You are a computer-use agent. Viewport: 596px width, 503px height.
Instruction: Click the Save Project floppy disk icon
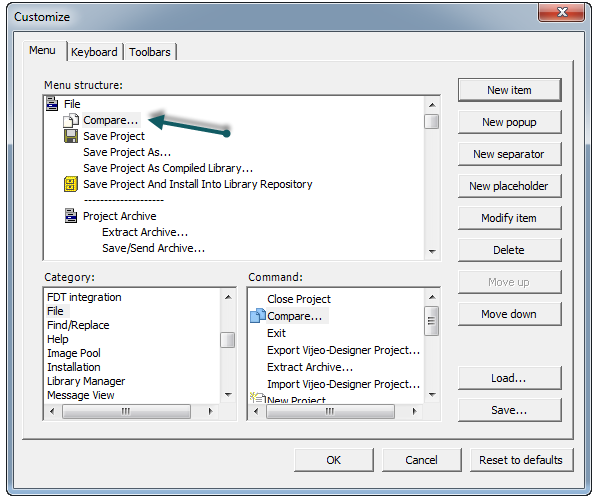[71, 136]
